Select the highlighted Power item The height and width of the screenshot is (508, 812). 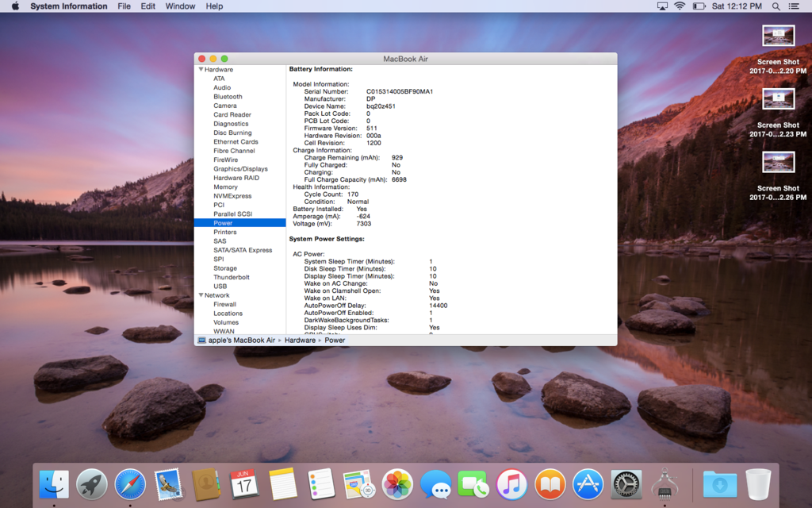click(239, 223)
